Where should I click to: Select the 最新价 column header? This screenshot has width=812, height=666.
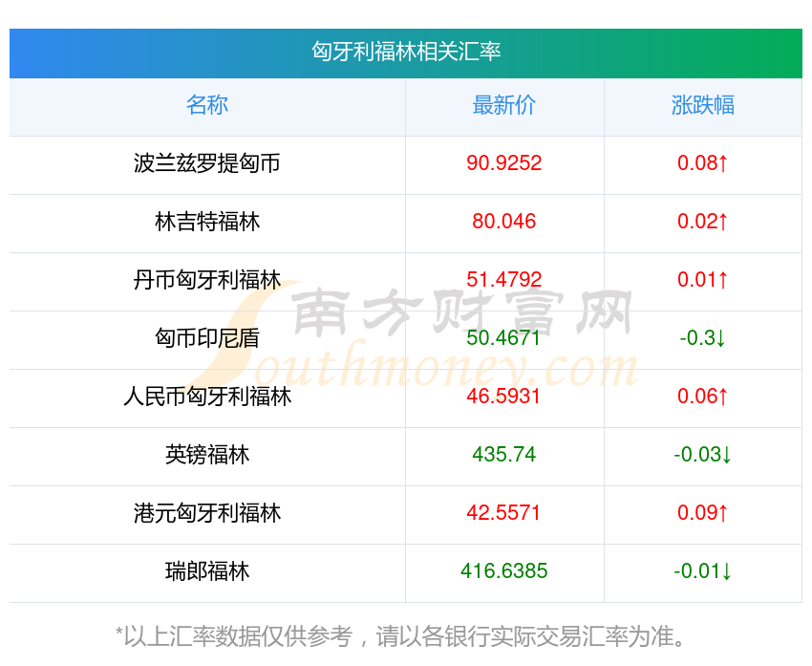503,105
